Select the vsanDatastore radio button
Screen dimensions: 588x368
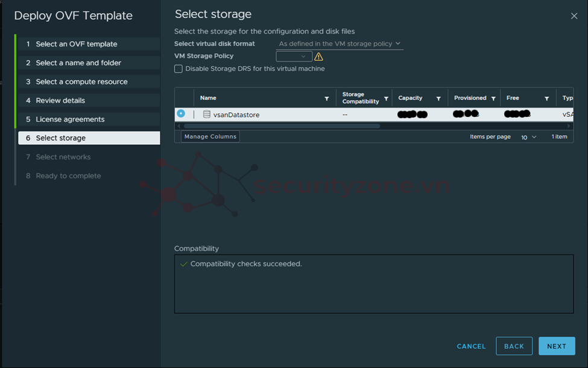point(181,113)
